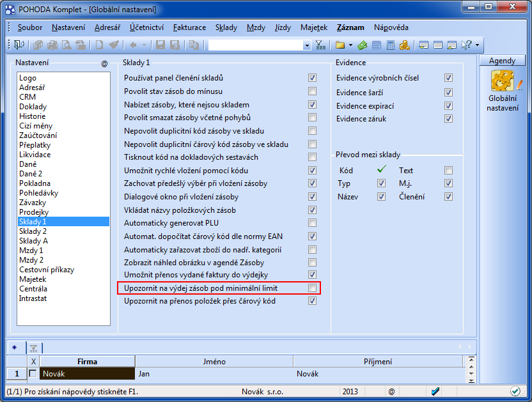Click the gold coins toolbar icon
Viewport: 532px width, 402px height.
[404, 45]
